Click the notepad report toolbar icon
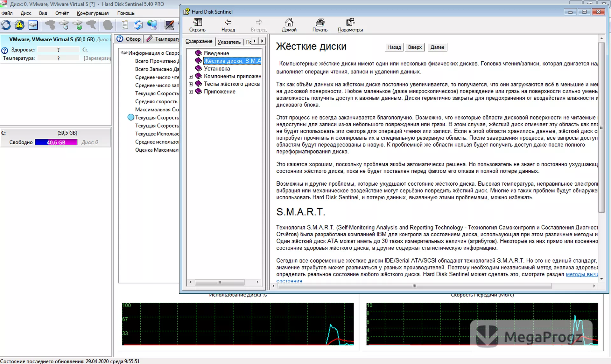The height and width of the screenshot is (364, 611). tap(124, 25)
